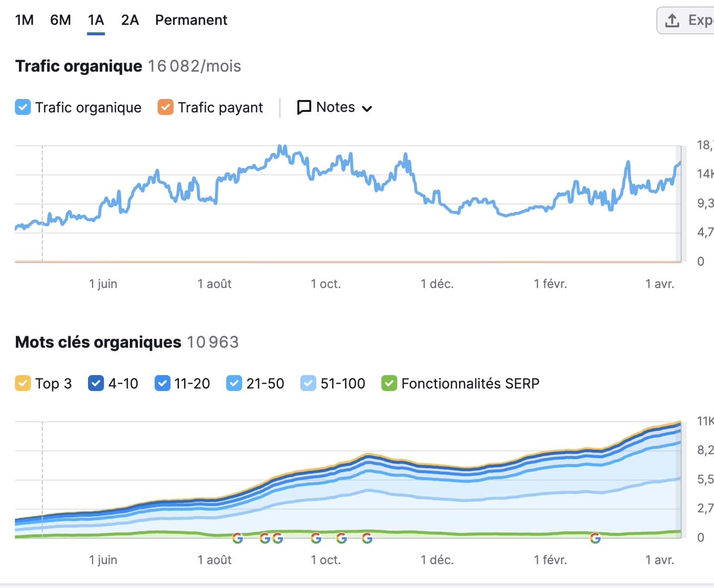
Task: Select the 2A time range
Action: coord(130,20)
